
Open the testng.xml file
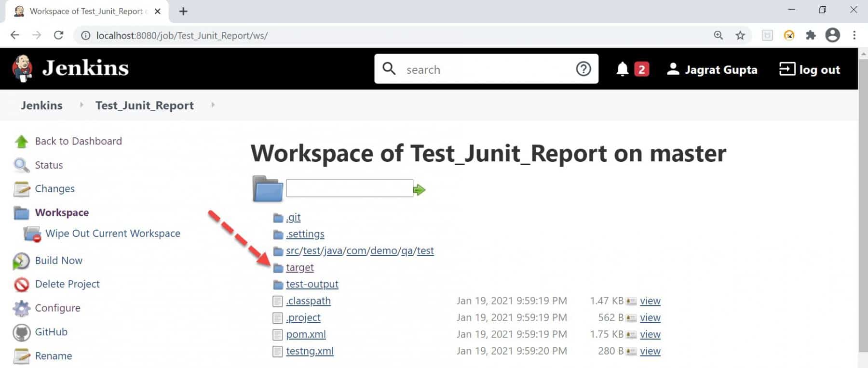pos(310,351)
